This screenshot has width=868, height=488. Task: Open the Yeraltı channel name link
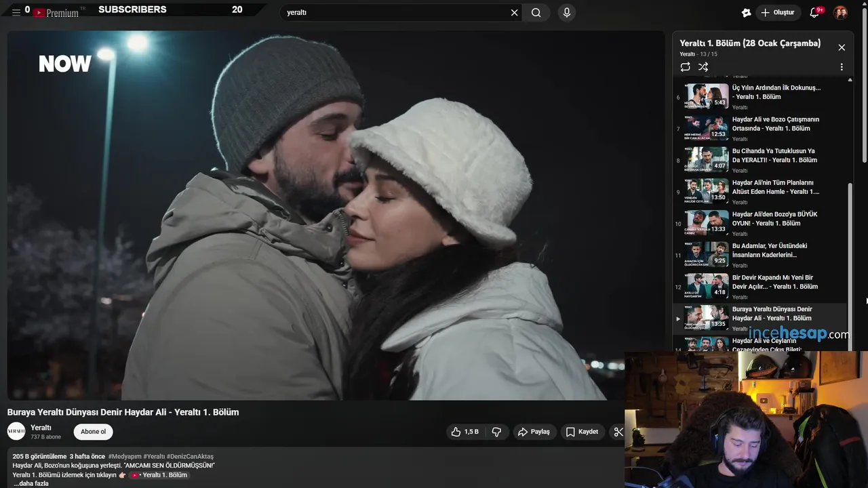click(41, 428)
